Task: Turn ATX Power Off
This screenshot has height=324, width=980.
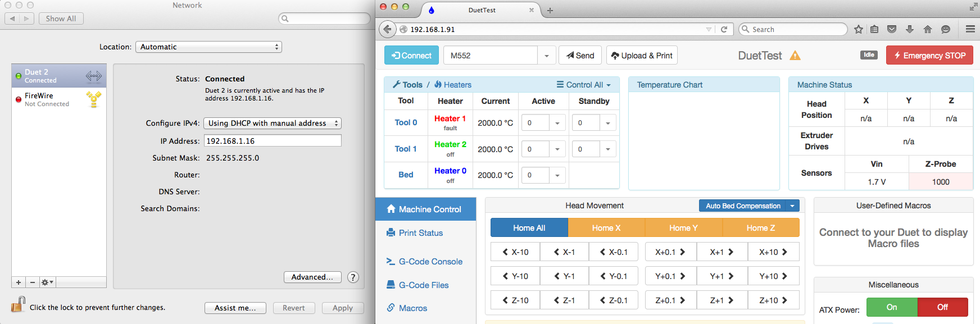Action: (942, 307)
